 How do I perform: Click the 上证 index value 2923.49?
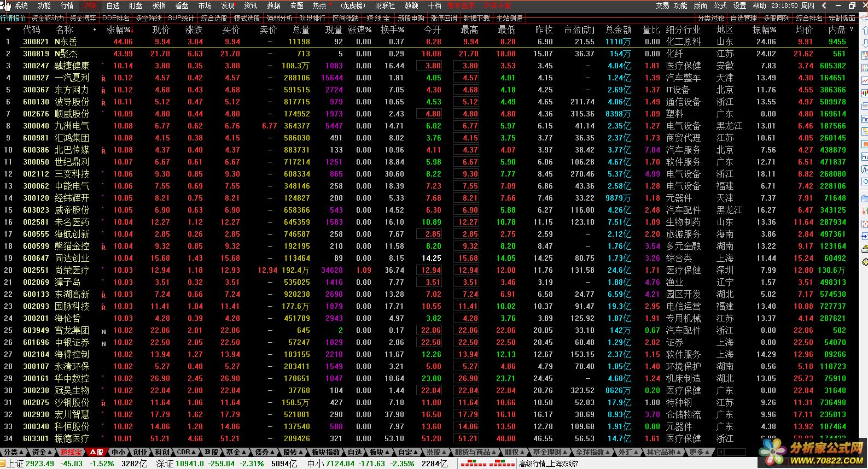[40, 464]
